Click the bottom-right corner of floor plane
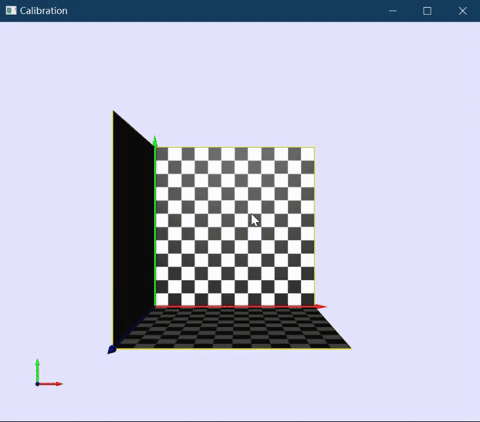Screen dimensions: 480x422 pyautogui.click(x=350, y=348)
